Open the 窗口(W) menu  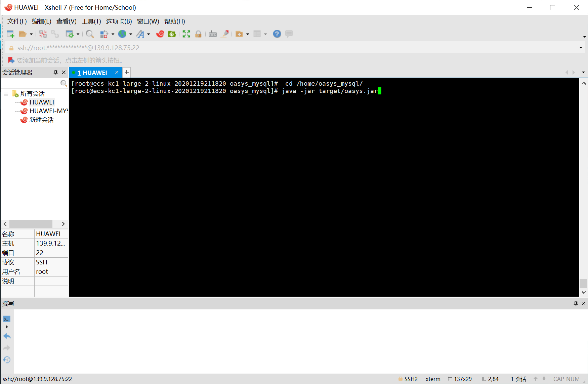[148, 22]
